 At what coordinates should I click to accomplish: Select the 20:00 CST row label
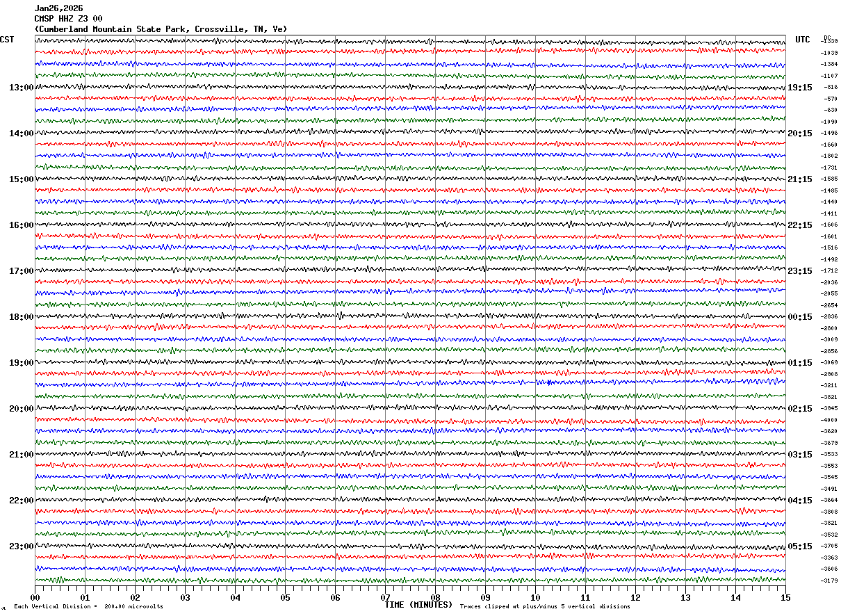[x=21, y=409]
